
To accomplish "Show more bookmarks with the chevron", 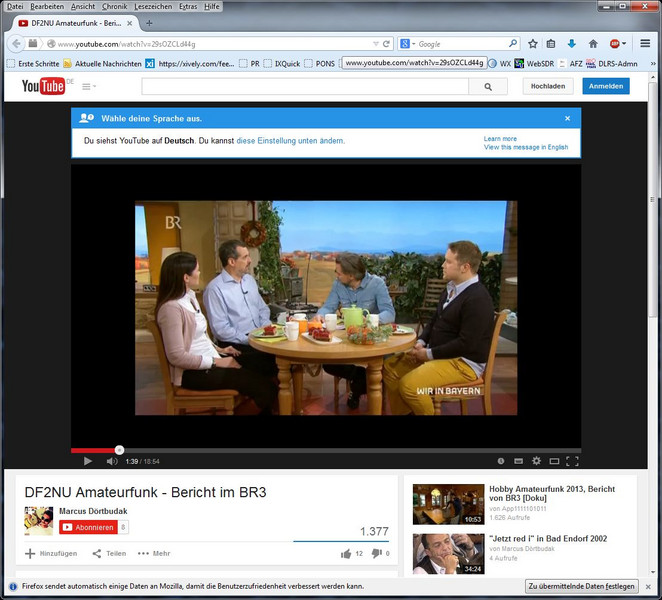I will (x=653, y=64).
